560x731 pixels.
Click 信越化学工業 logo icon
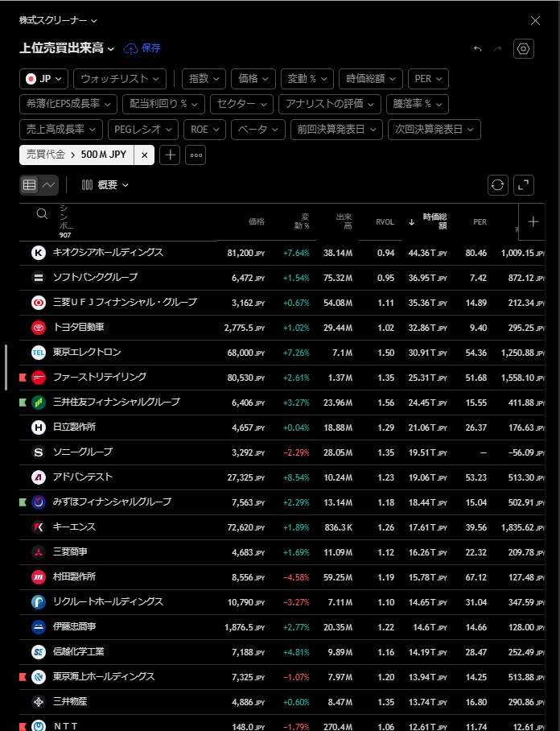tap(39, 652)
